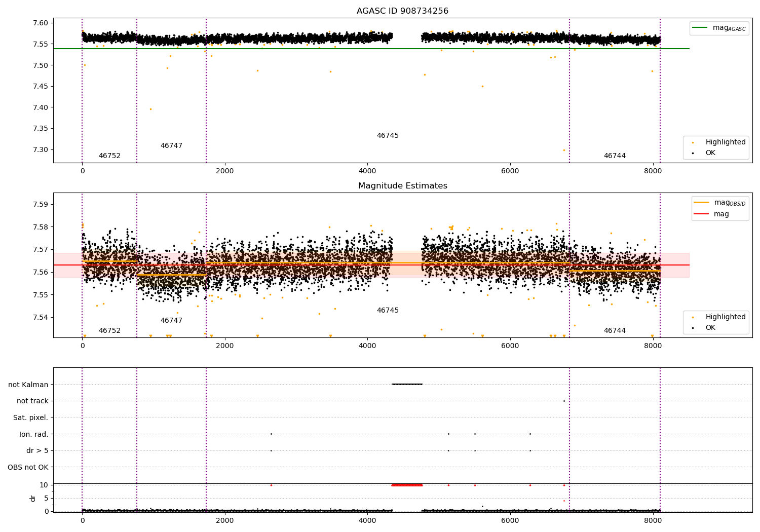Click obsid label 46747 in the top plot
Image resolution: width=760 pixels, height=532 pixels.
(171, 146)
